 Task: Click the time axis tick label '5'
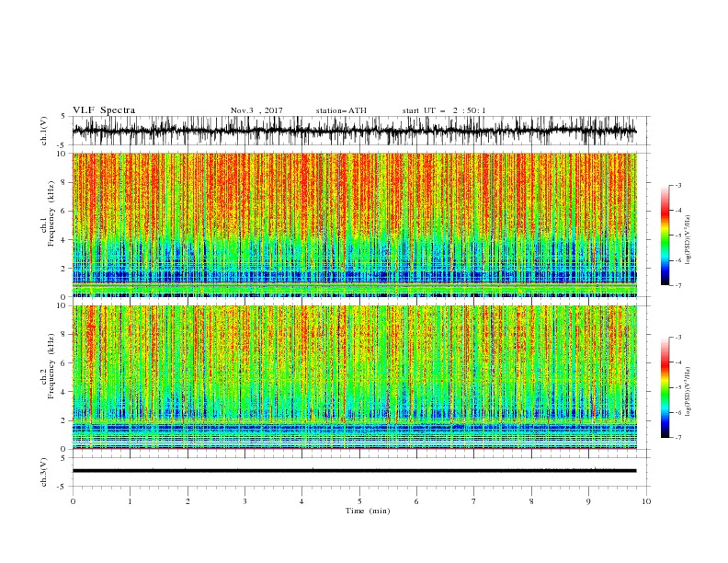click(359, 501)
